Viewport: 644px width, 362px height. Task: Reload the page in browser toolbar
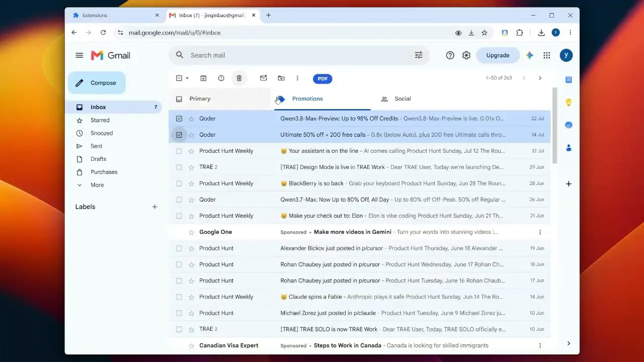point(103,33)
